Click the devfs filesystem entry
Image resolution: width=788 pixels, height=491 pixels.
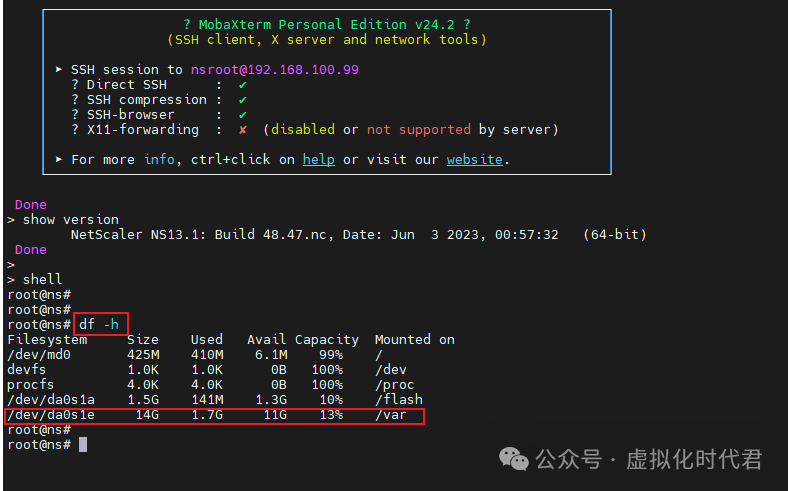(27, 370)
